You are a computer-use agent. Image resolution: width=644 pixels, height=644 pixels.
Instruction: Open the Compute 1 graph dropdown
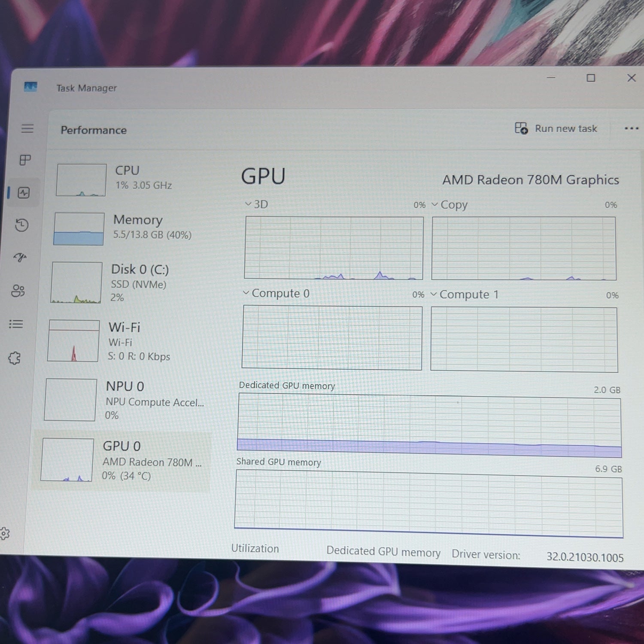click(x=465, y=295)
